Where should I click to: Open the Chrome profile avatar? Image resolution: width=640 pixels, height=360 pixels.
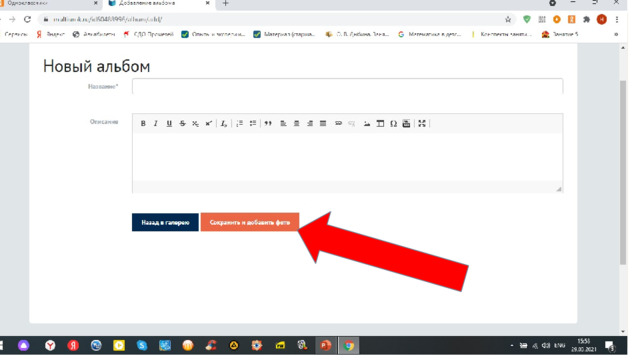coord(602,19)
